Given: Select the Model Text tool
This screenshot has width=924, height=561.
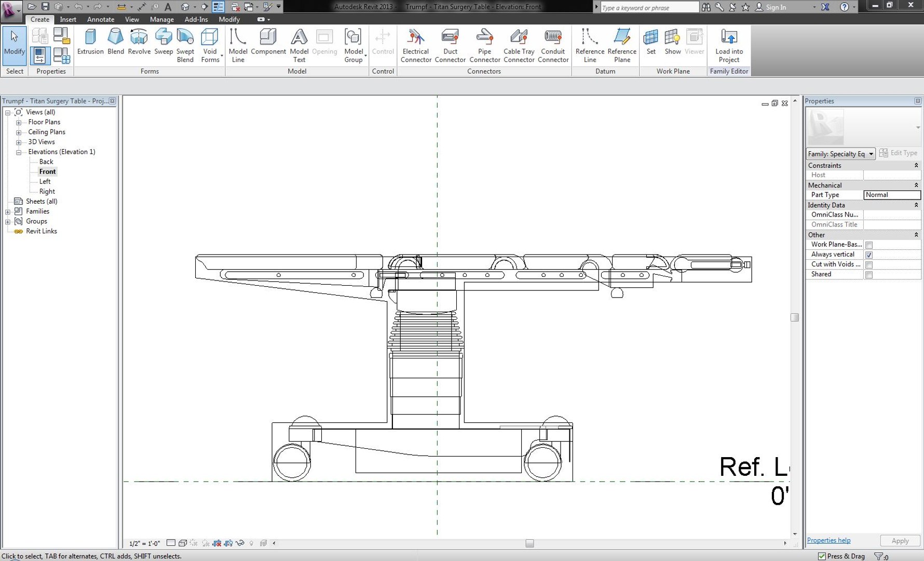Looking at the screenshot, I should coord(299,45).
